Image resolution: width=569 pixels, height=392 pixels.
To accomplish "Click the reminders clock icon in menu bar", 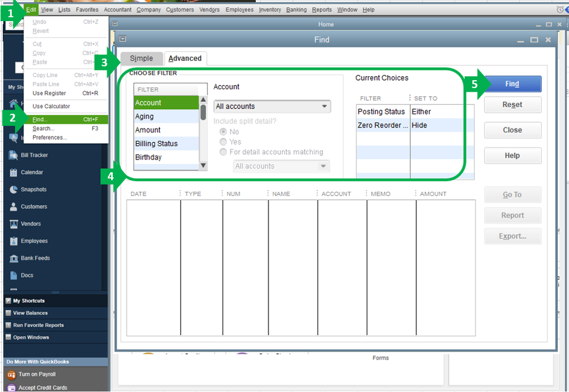I will point(560,10).
